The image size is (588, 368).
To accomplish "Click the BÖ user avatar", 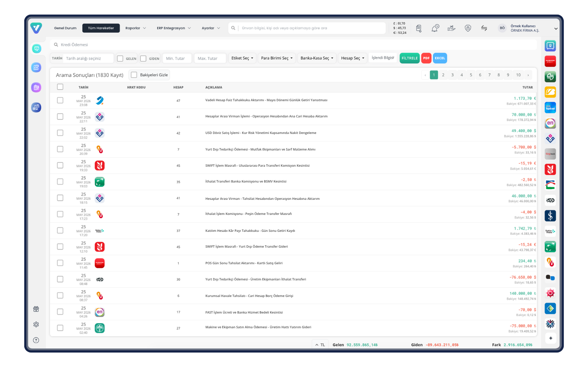I will coord(502,28).
